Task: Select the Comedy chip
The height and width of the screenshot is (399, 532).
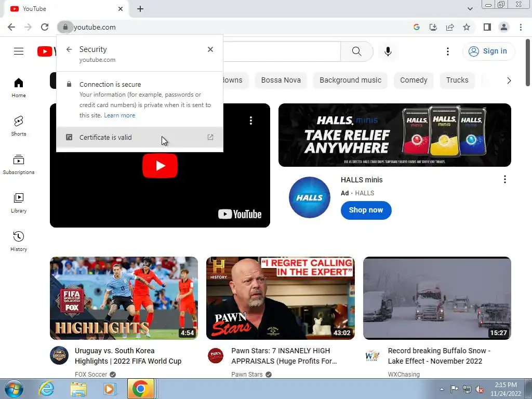Action: [x=414, y=81]
